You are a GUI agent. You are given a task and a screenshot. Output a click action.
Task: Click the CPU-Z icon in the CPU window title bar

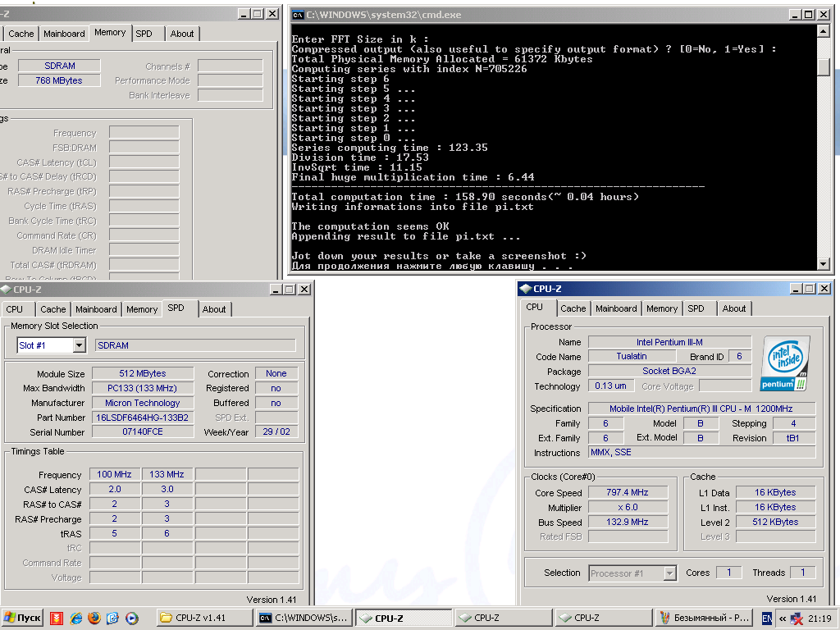point(526,289)
